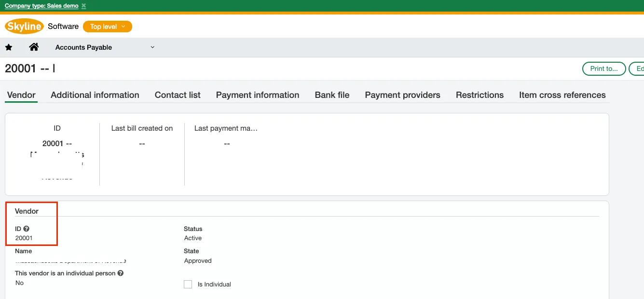644x299 pixels.
Task: Click the vendor ID value 20001
Action: (24, 238)
